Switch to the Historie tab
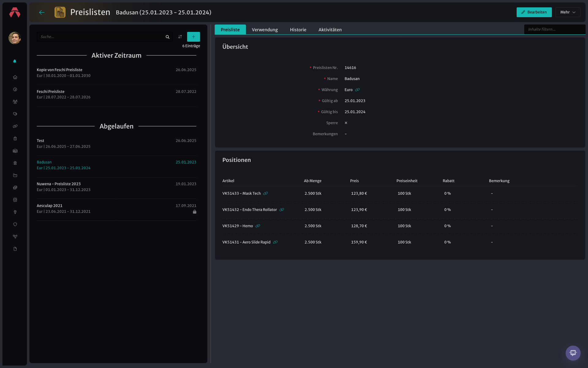Viewport: 588px width, 368px height. tap(298, 30)
